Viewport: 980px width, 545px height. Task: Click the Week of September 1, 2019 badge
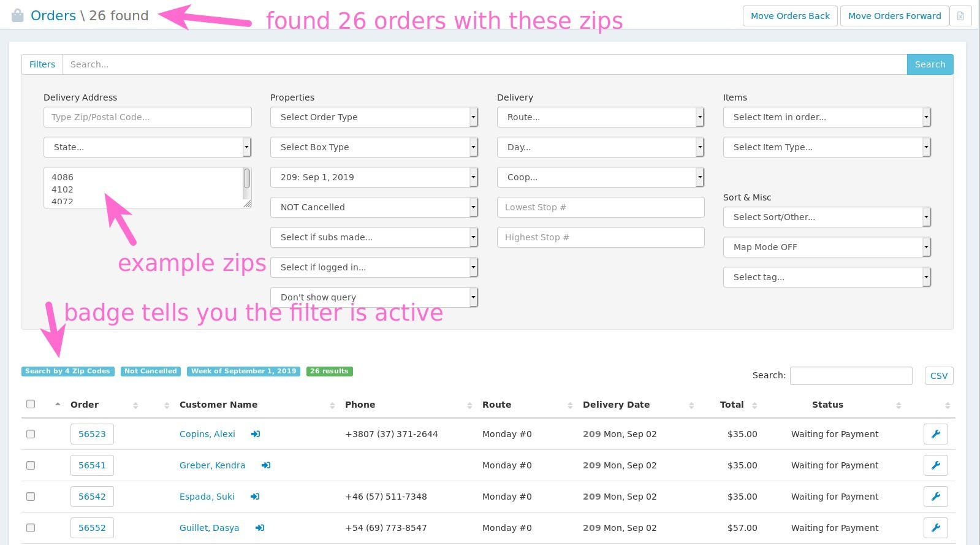(x=243, y=371)
